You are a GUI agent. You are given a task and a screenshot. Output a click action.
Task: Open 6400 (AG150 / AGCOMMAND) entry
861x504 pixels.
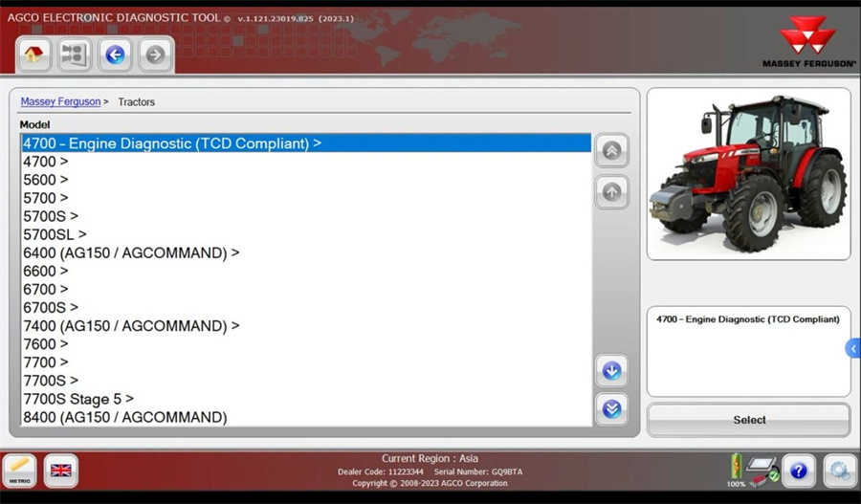[130, 252]
